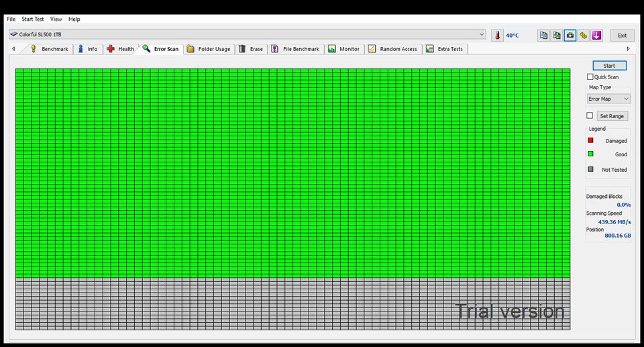Click the 40°C temperature reading
Image resolution: width=644 pixels, height=347 pixels.
click(x=512, y=36)
